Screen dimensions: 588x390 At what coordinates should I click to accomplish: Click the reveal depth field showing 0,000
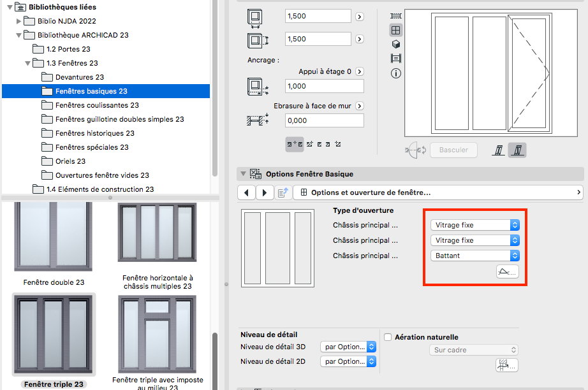pyautogui.click(x=325, y=120)
